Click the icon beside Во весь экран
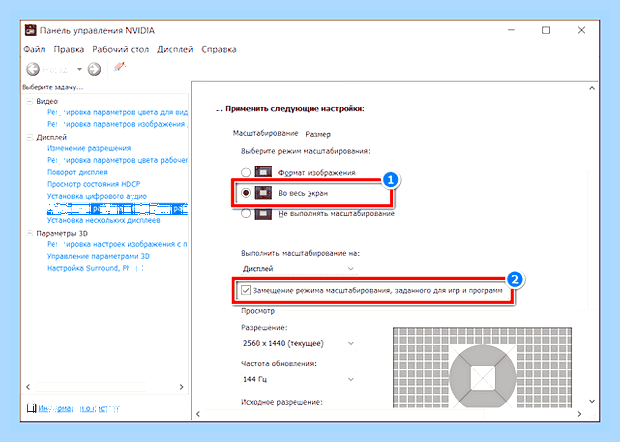Screen dimensions: 620x442 pos(263,193)
